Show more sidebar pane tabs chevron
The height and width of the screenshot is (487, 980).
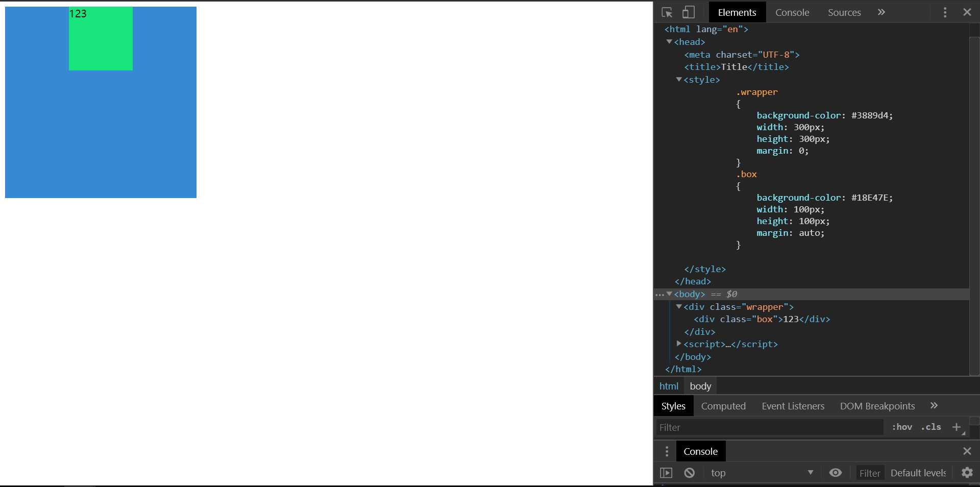934,406
